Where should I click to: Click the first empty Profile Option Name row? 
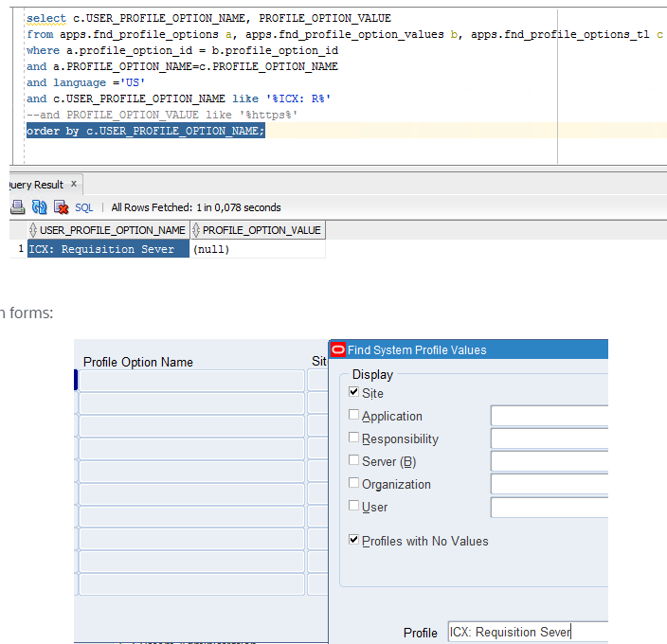point(191,381)
